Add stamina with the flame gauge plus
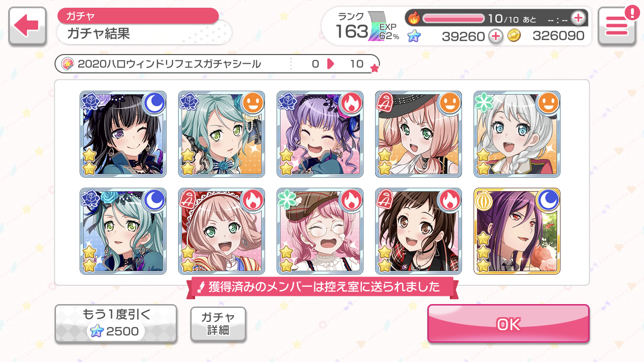The height and width of the screenshot is (362, 644). [x=578, y=18]
